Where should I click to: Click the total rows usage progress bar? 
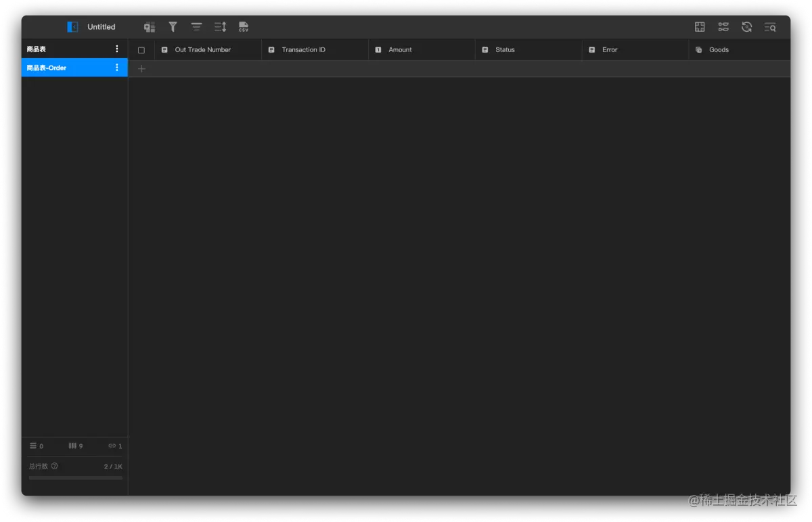click(76, 477)
